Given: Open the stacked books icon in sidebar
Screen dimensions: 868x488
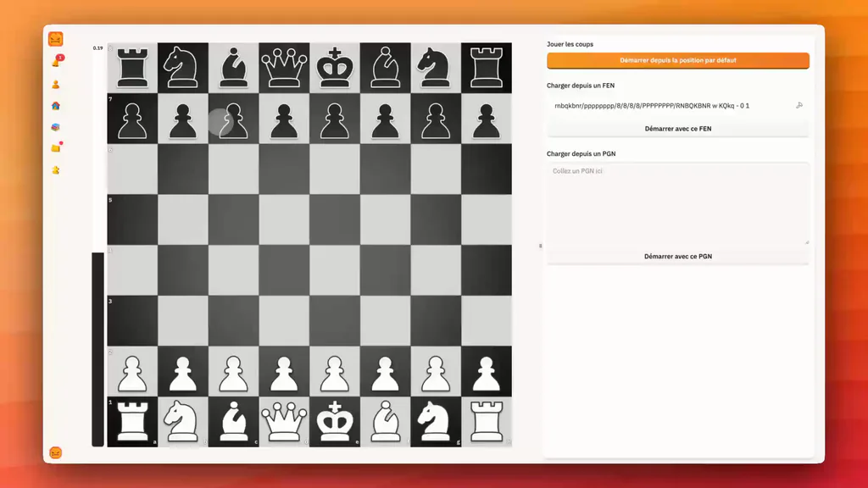Looking at the screenshot, I should [x=56, y=127].
